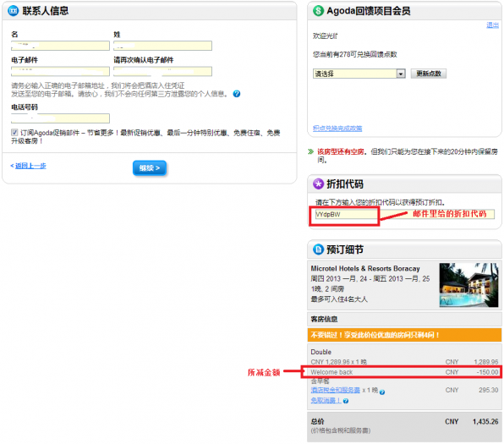Click the Welcome back discount row
Screen dimensions: 504x444
click(x=404, y=372)
